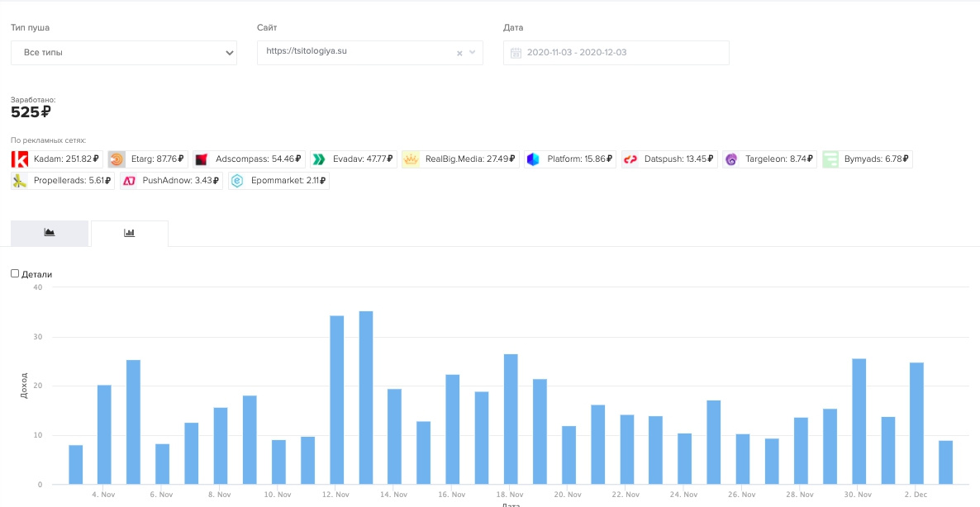The height and width of the screenshot is (507, 980).
Task: Click the Platform blue hexagon icon
Action: pyautogui.click(x=533, y=159)
